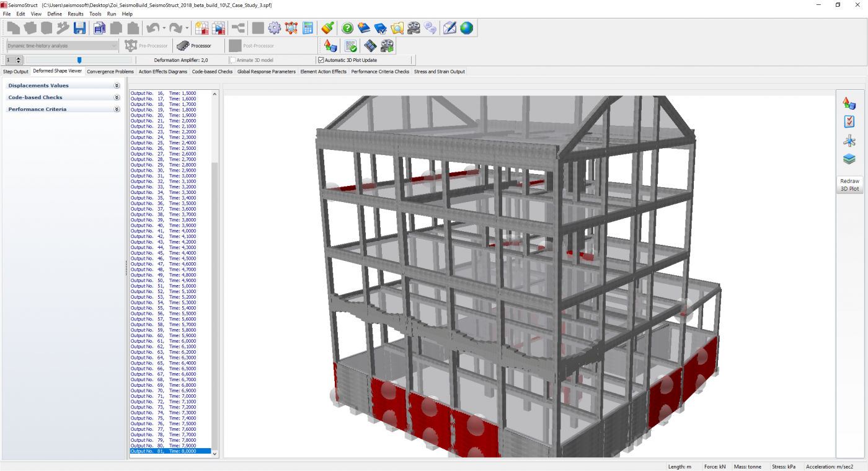Click the Post-Processor button
The width and height of the screenshot is (868, 471).
click(x=251, y=46)
